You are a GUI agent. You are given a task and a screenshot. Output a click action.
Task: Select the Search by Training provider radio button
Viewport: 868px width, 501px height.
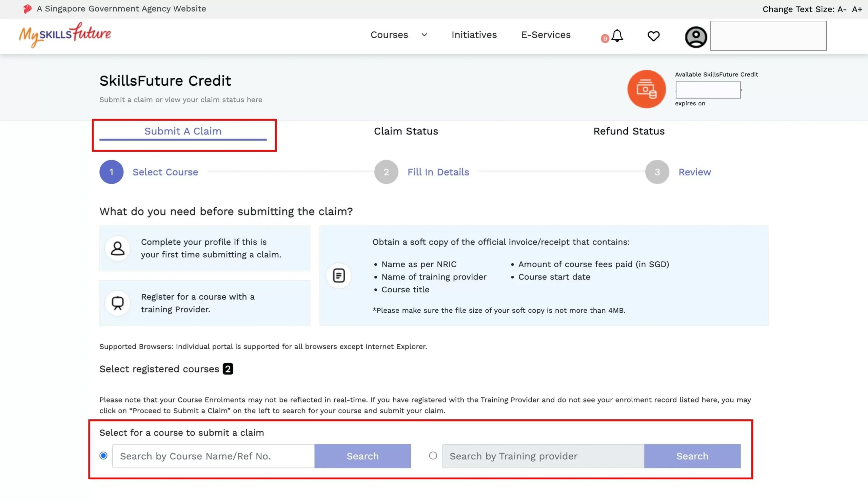[x=433, y=456]
